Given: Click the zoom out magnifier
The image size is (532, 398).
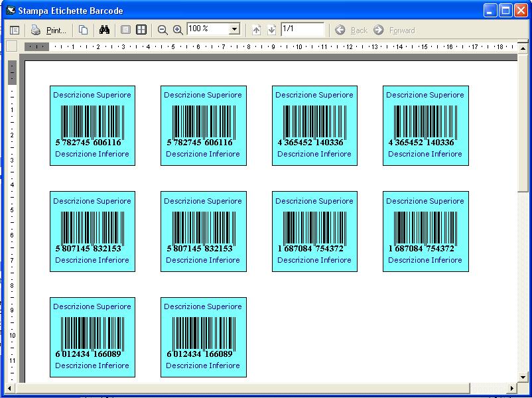Looking at the screenshot, I should (163, 31).
